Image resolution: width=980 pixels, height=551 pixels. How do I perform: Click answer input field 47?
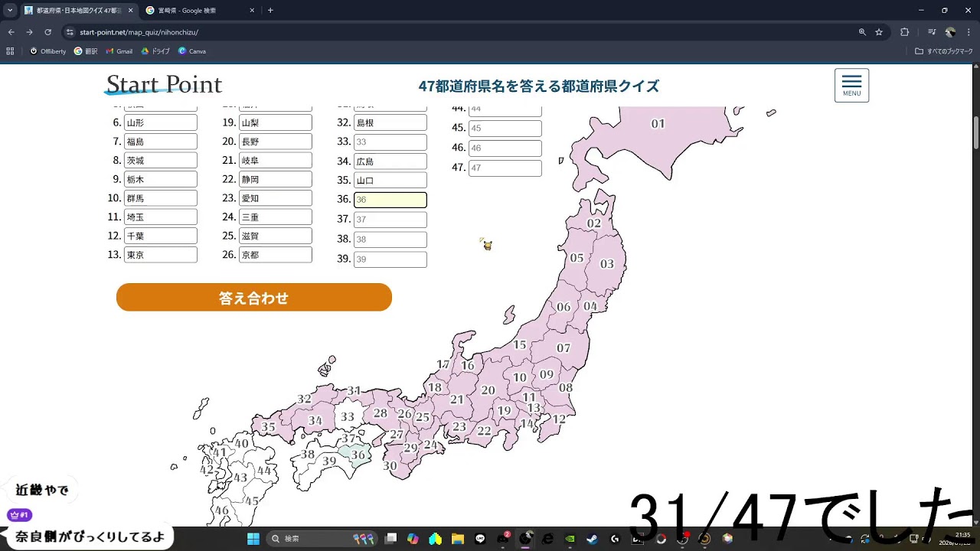click(x=505, y=168)
